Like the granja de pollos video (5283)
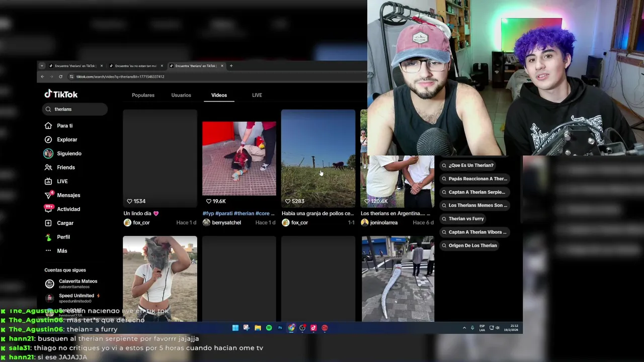644x362 pixels. 287,201
